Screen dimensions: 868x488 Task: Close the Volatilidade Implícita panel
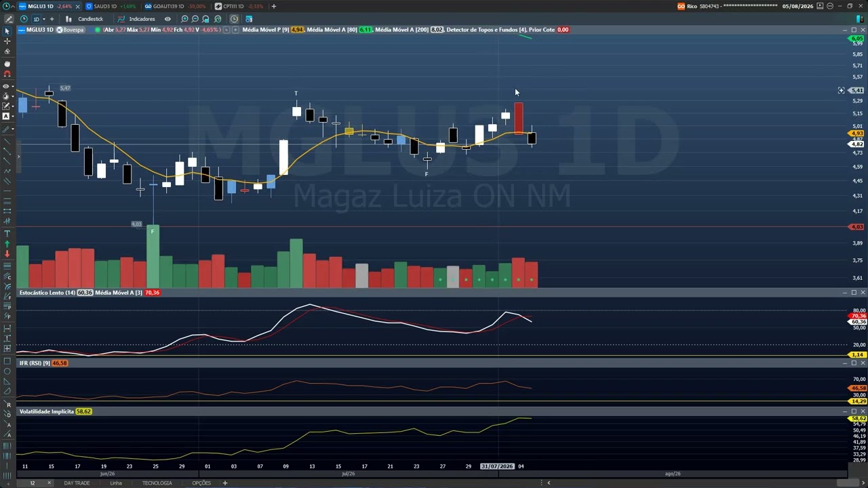click(863, 411)
